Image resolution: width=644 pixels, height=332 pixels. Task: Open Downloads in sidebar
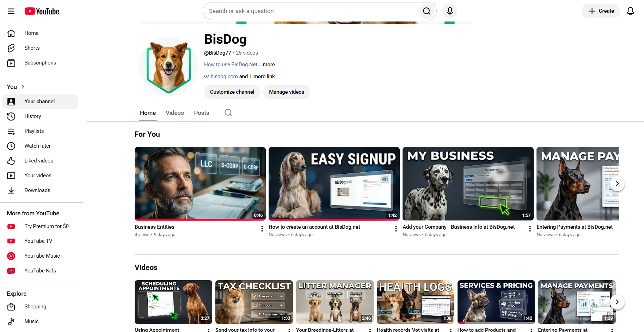coord(40,190)
